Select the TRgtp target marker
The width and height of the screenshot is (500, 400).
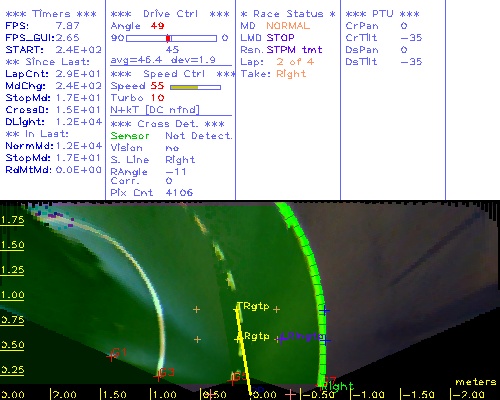[x=237, y=310]
